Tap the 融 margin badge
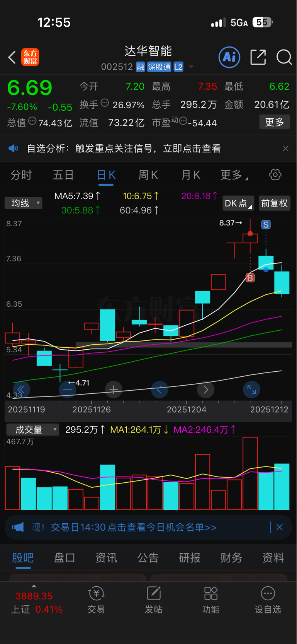 tap(140, 67)
